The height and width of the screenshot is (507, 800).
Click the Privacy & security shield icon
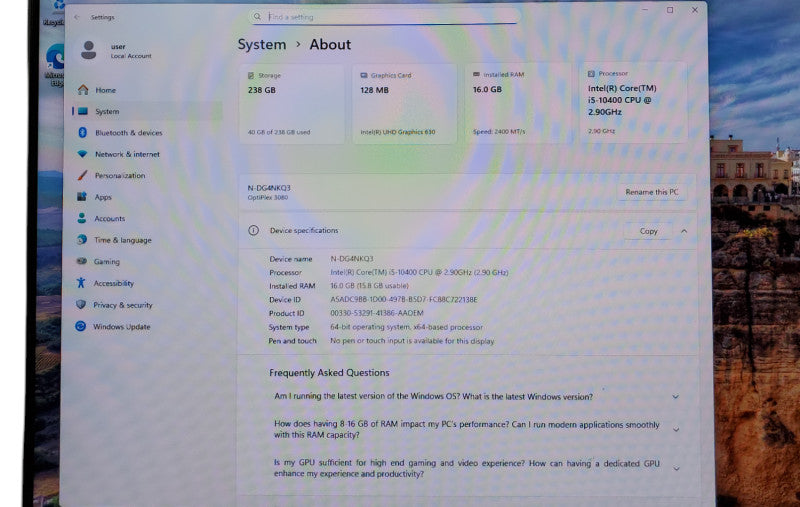coord(81,305)
